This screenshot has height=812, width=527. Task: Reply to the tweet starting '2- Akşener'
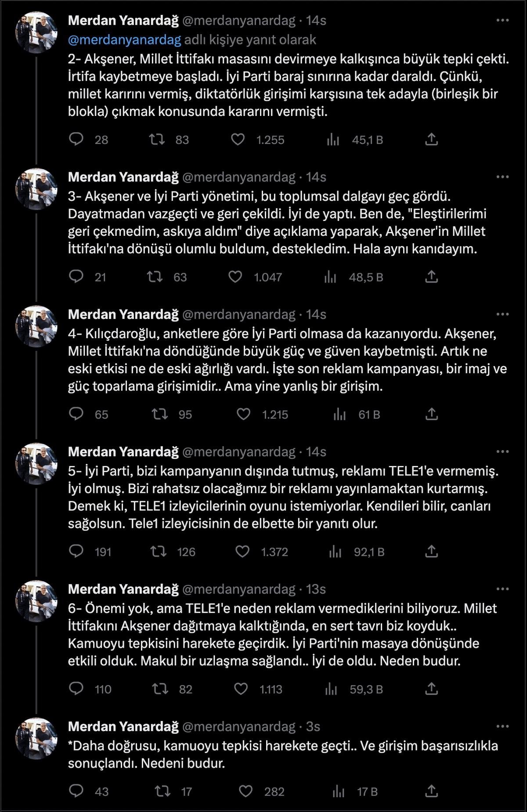(x=76, y=140)
